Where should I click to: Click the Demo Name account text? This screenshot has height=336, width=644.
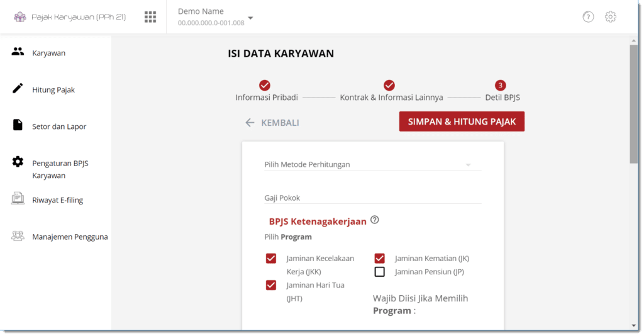(201, 11)
